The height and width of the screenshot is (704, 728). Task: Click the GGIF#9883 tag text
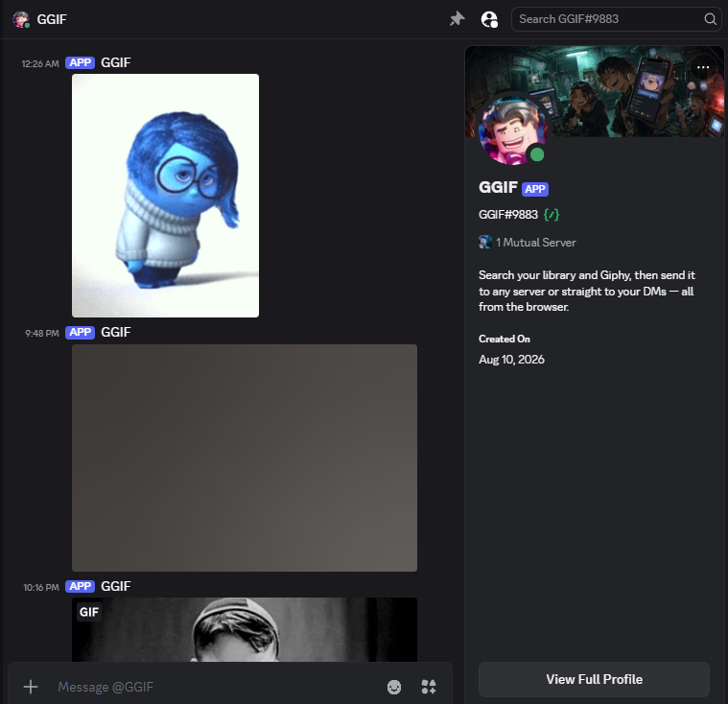click(x=508, y=215)
